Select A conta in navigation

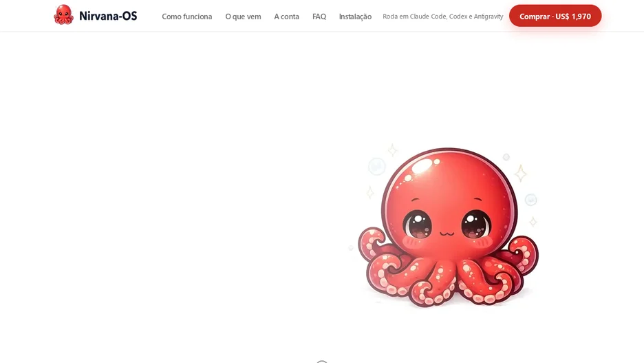tap(287, 17)
